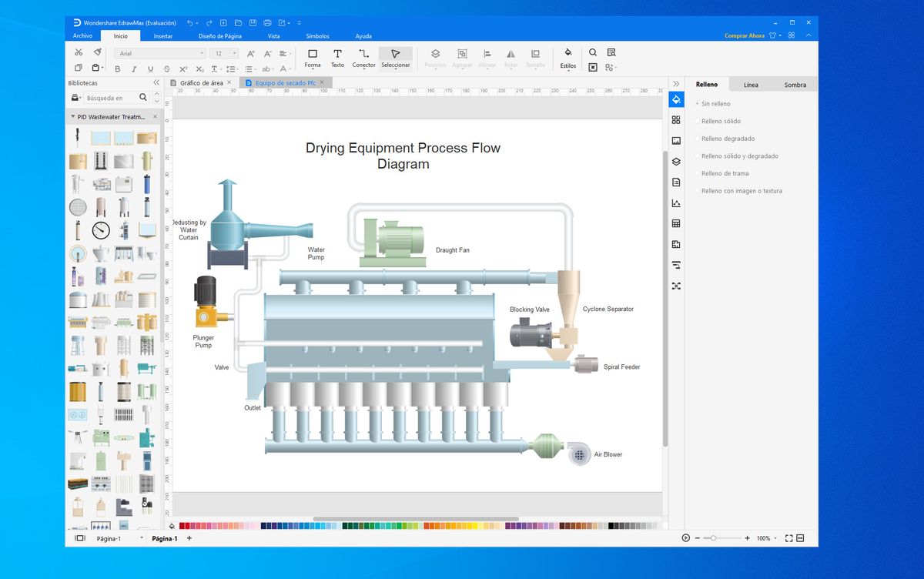Click the Comprar Ahora link
Screen dimensions: 924x579
click(744, 35)
